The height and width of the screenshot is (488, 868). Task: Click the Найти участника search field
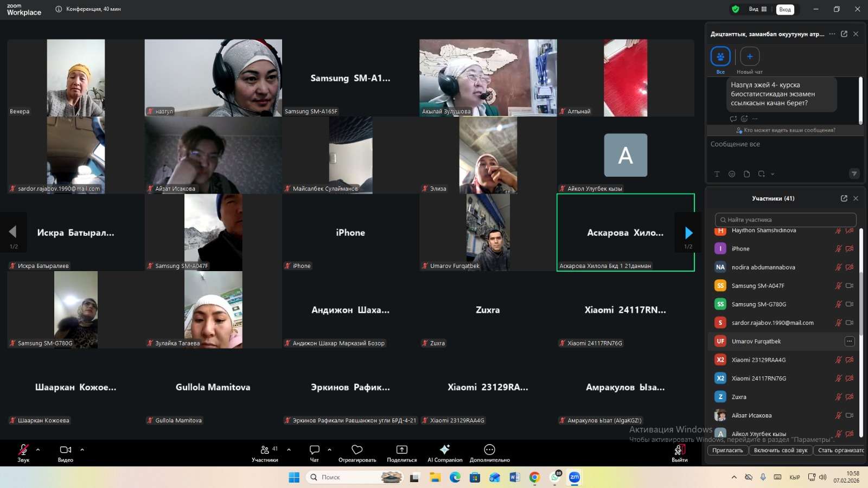tap(786, 220)
